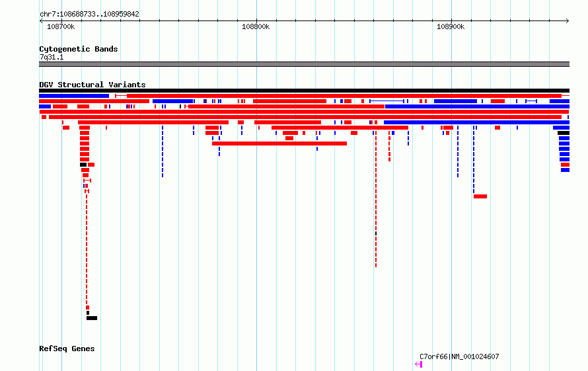This screenshot has height=371, width=588.
Task: Select the red variant at bottom of right-edge blue stack
Action: (x=565, y=165)
